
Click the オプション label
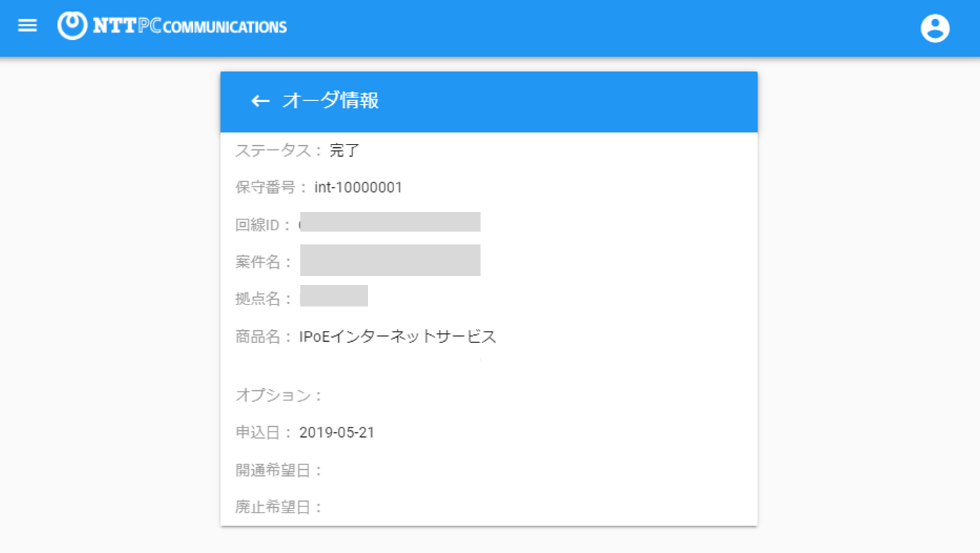pyautogui.click(x=279, y=396)
